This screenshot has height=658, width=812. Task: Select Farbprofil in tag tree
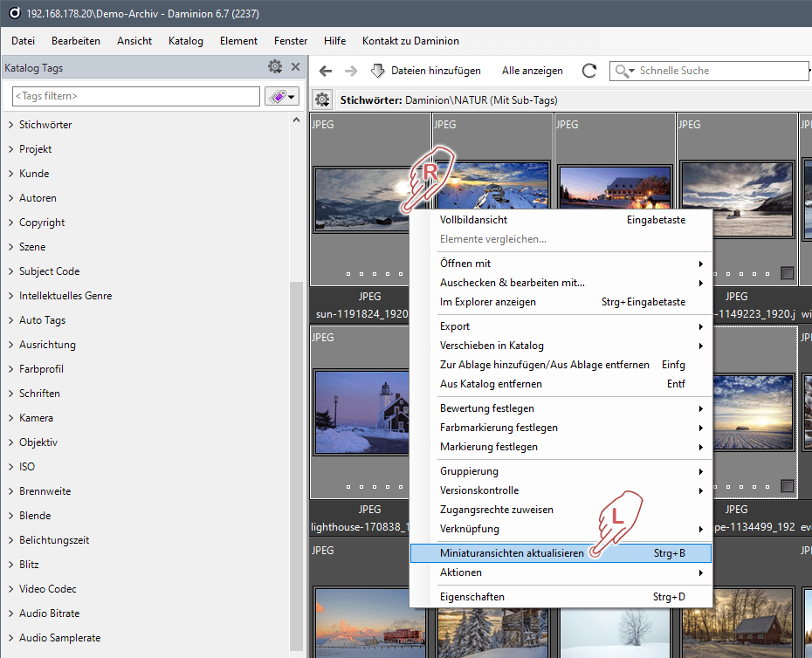[x=41, y=369]
